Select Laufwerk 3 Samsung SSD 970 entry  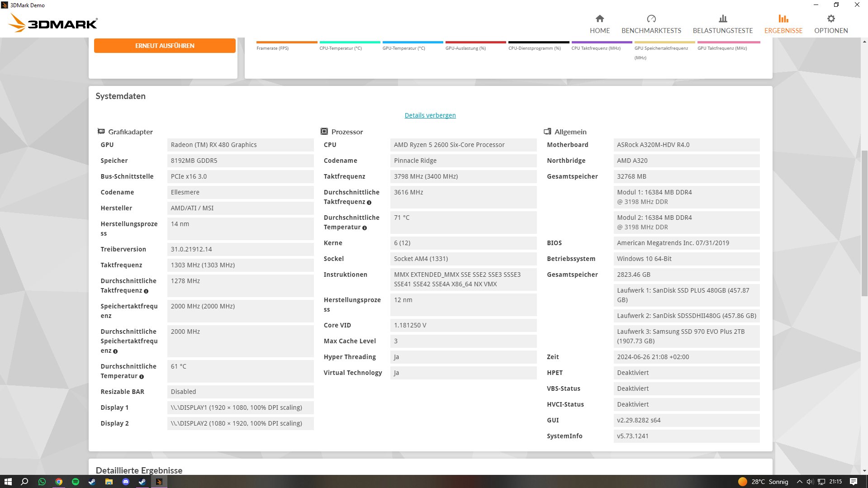[x=686, y=336]
